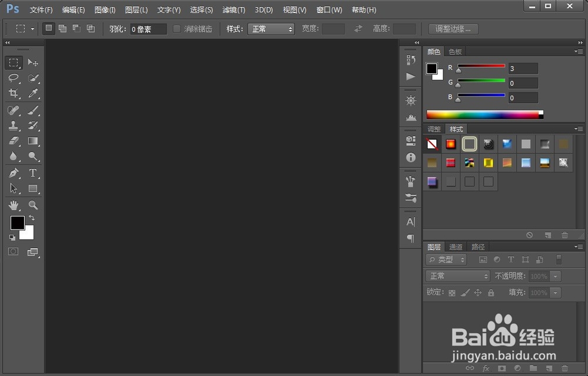Open the 样式 style dropdown
This screenshot has width=588, height=376.
(271, 29)
